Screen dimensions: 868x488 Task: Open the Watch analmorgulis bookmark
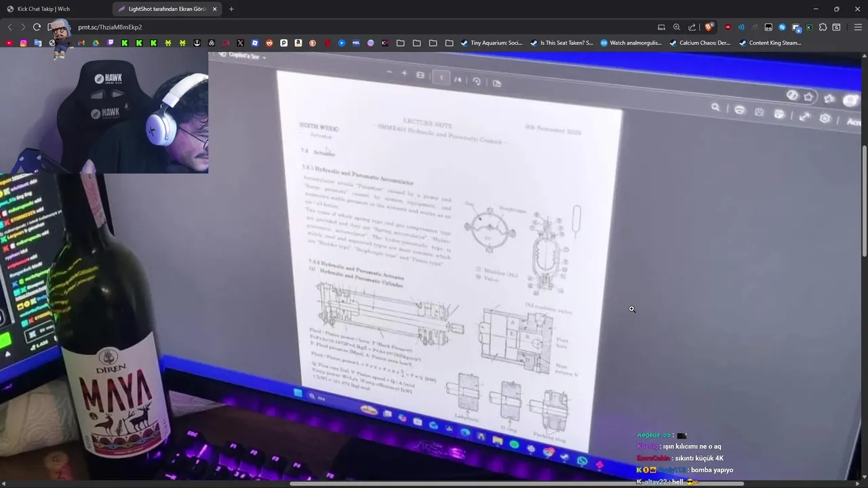(x=631, y=43)
